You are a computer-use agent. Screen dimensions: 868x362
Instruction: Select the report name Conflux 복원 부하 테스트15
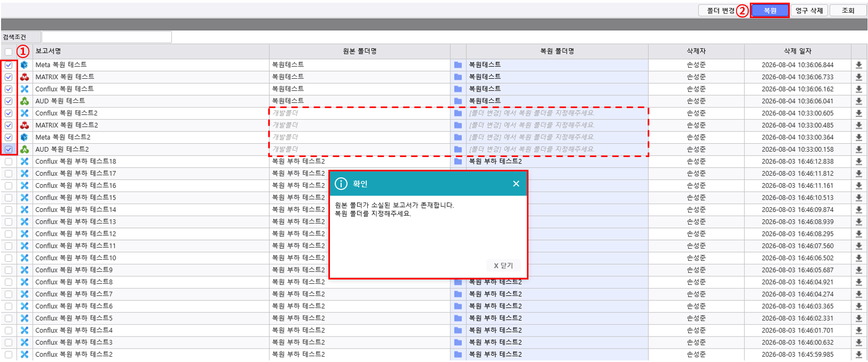point(76,198)
